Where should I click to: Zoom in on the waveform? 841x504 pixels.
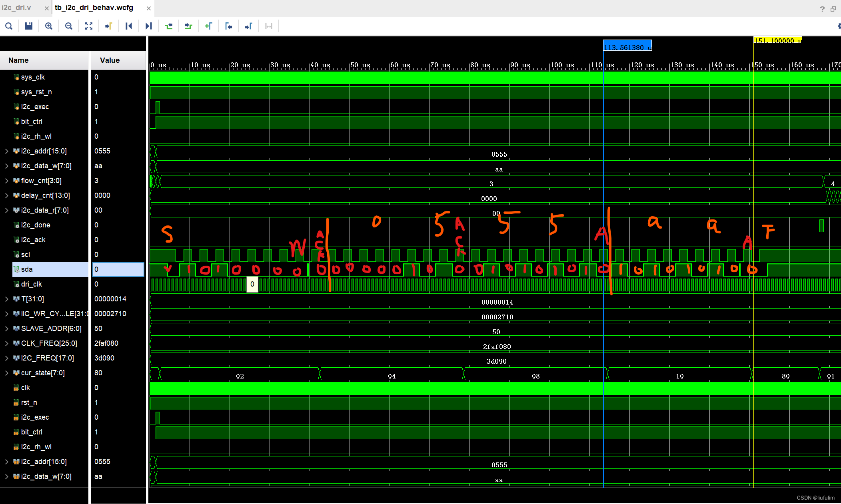(49, 26)
